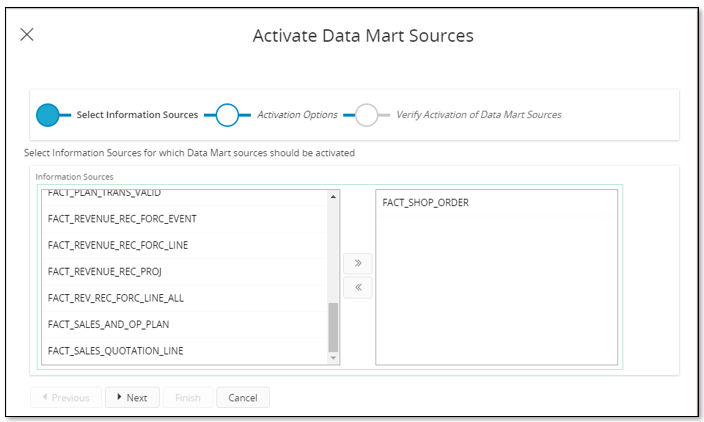Select FACT_SALES_QUOTATION_LINE entry
This screenshot has height=422, width=704.
click(116, 351)
